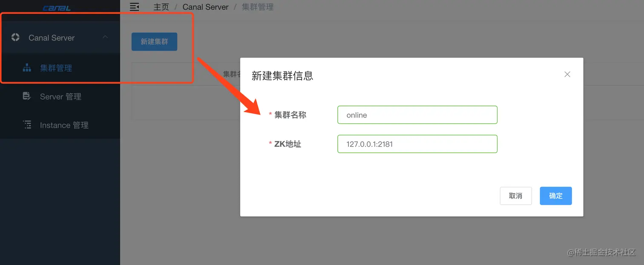Screen dimensions: 644x265
Task: Click the cluster management tree icon
Action: pos(27,68)
